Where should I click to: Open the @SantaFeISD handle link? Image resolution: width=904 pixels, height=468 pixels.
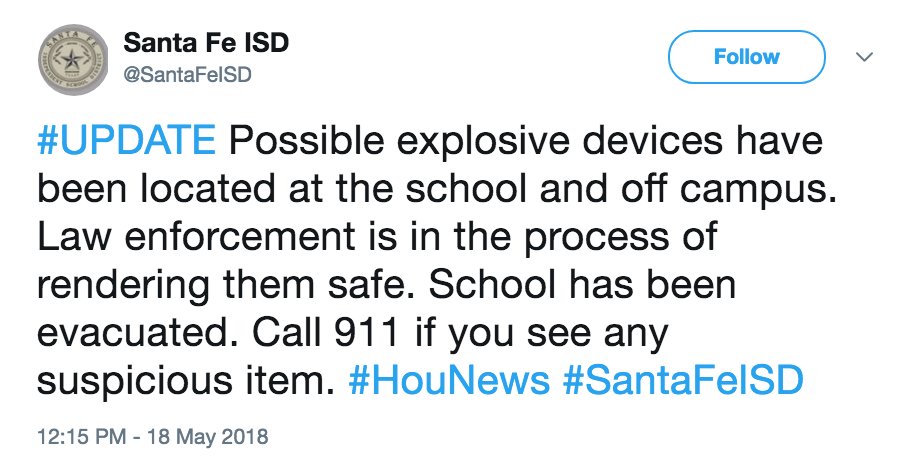[x=187, y=75]
